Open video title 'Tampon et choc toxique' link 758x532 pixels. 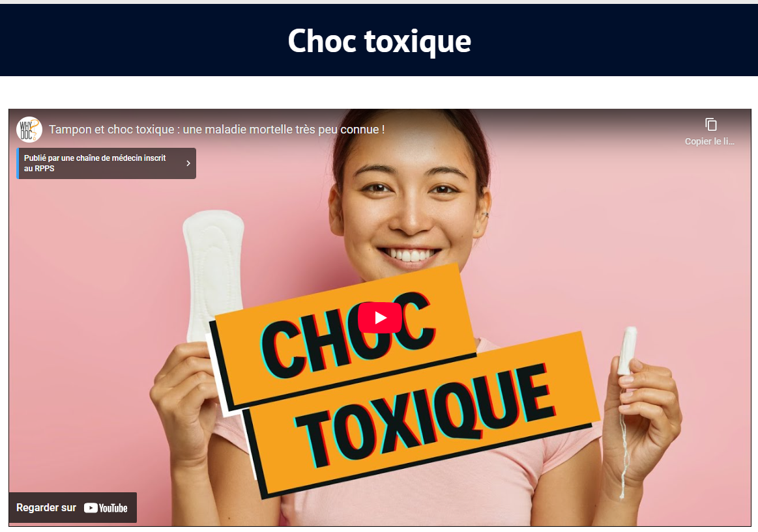[216, 130]
